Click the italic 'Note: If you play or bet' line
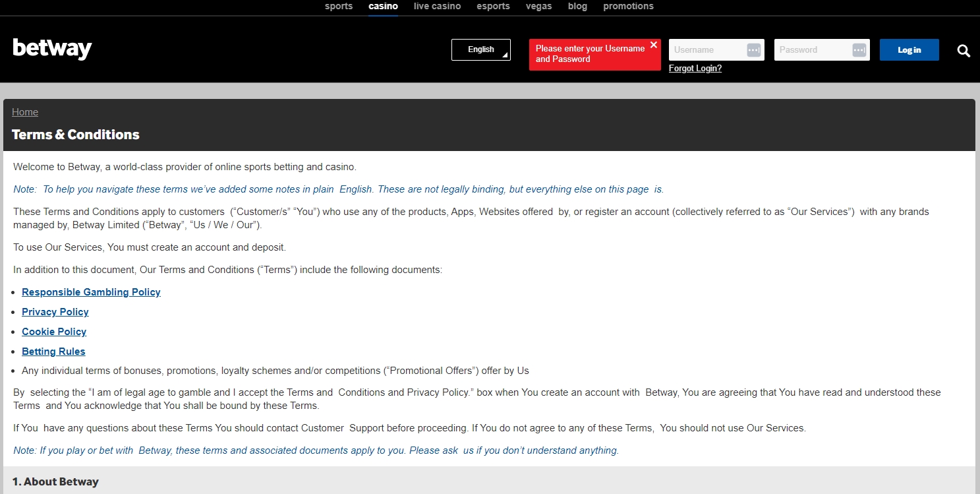Screen dimensions: 980x494 click(x=316, y=451)
